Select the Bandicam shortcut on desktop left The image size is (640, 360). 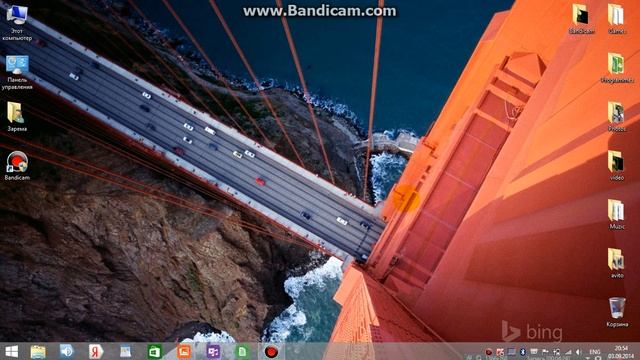coord(17,166)
